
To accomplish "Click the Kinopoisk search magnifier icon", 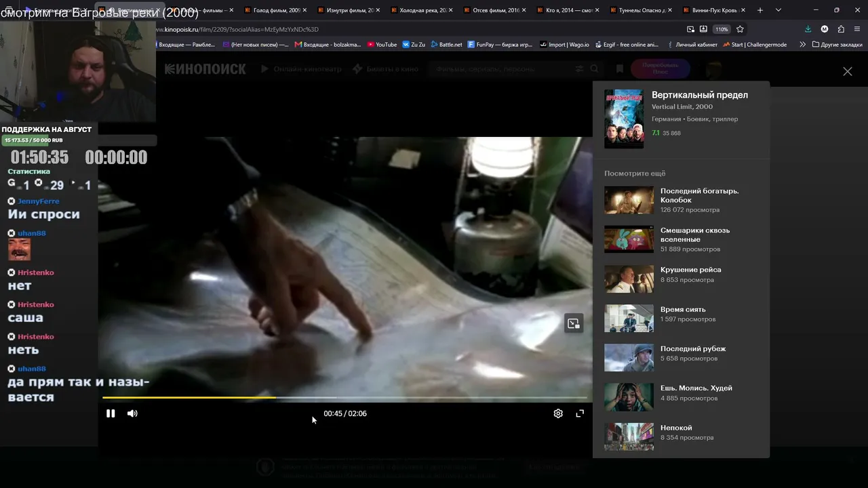I will 595,68.
